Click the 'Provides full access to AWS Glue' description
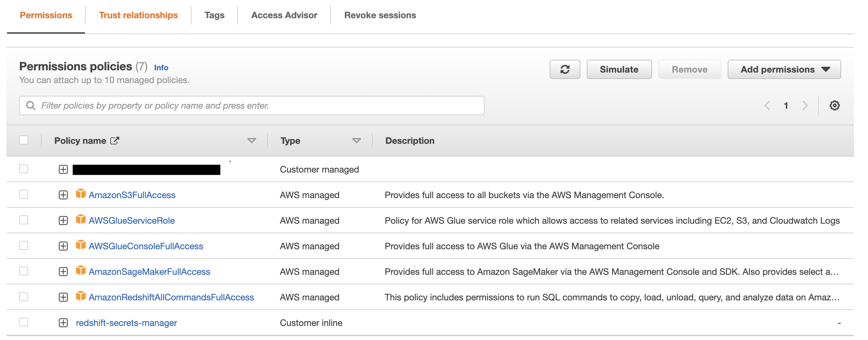Viewport: 868px width, 340px height. pyautogui.click(x=522, y=246)
